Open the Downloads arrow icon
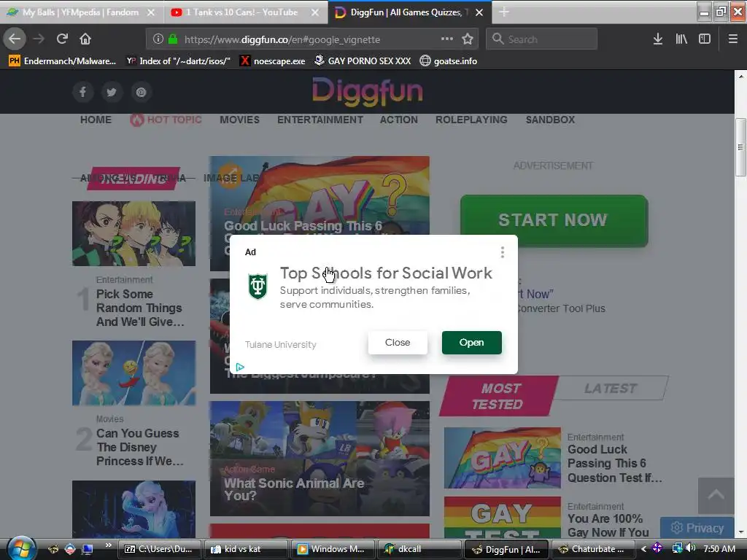The height and width of the screenshot is (560, 747). tap(658, 39)
